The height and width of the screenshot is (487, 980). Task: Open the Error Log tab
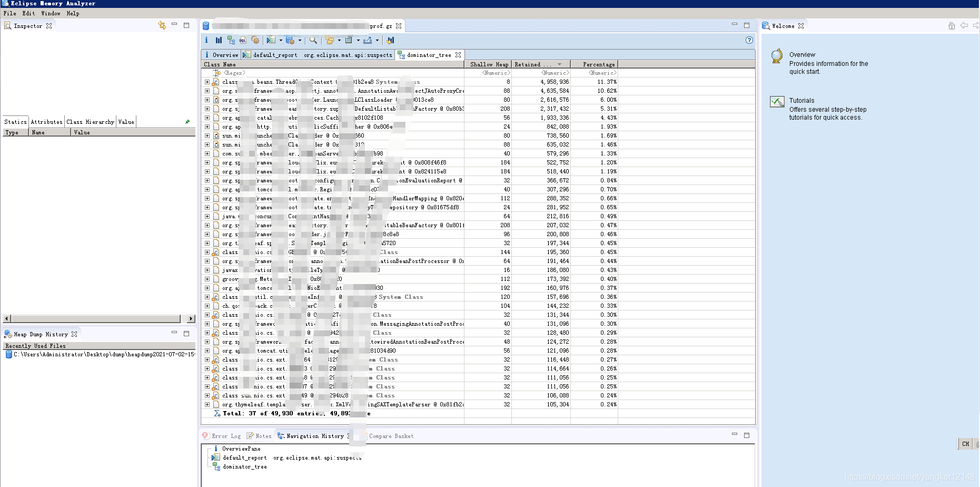click(222, 436)
